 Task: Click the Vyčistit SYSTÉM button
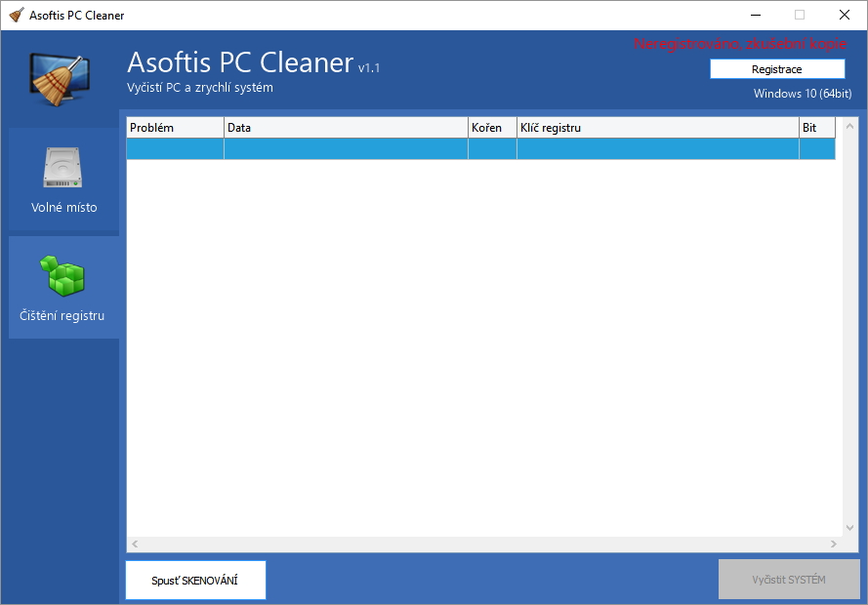tap(788, 579)
